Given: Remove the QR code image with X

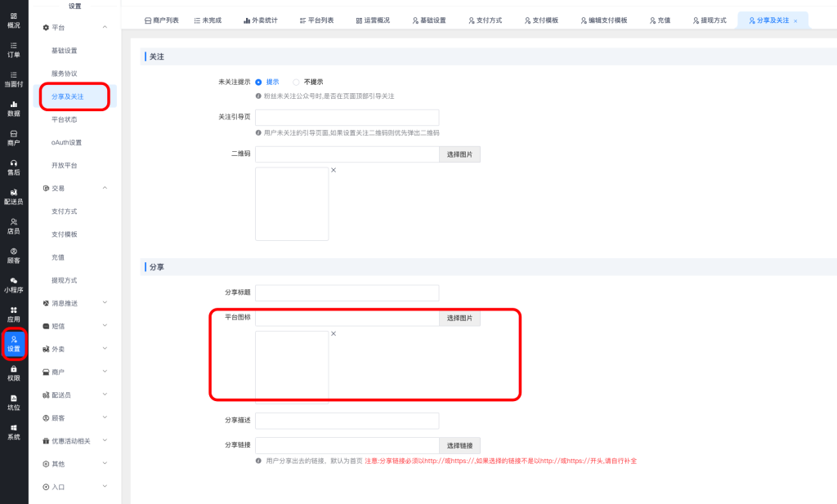Looking at the screenshot, I should click(333, 170).
